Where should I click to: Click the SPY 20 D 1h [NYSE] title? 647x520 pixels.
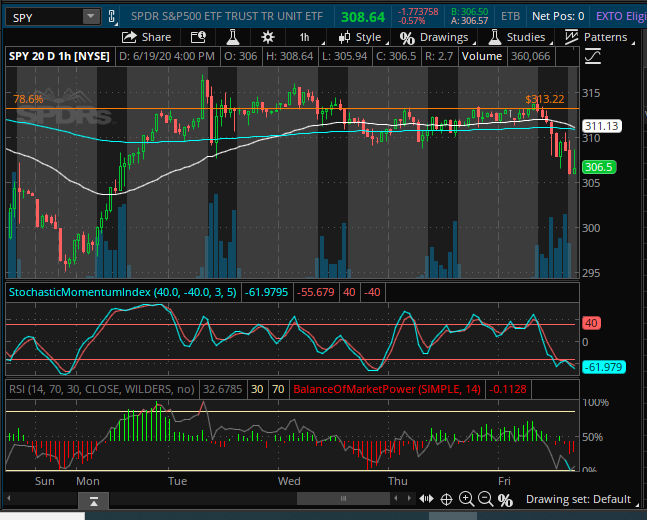click(x=59, y=56)
